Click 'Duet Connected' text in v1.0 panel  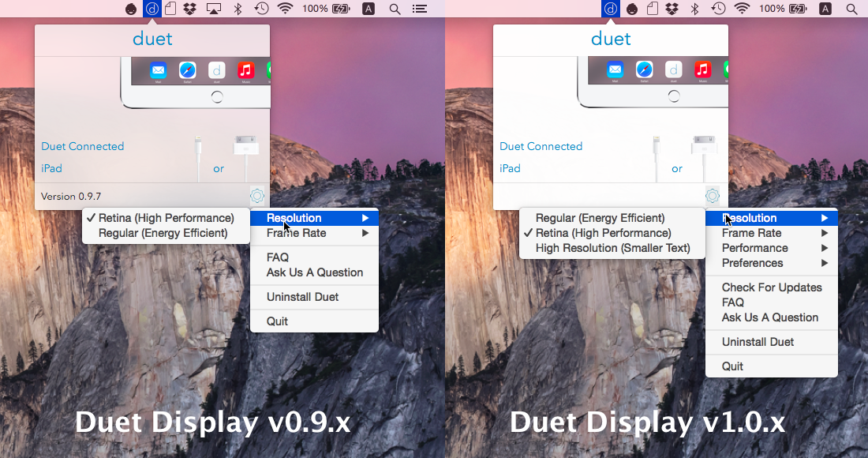pyautogui.click(x=541, y=146)
